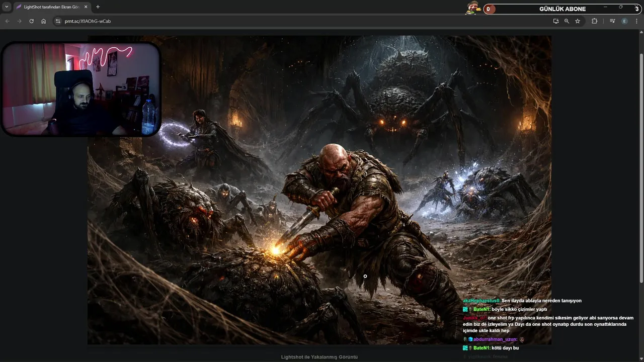Click the GÜNLÜK ABONE goal bar
644x362 pixels.
pos(562,9)
